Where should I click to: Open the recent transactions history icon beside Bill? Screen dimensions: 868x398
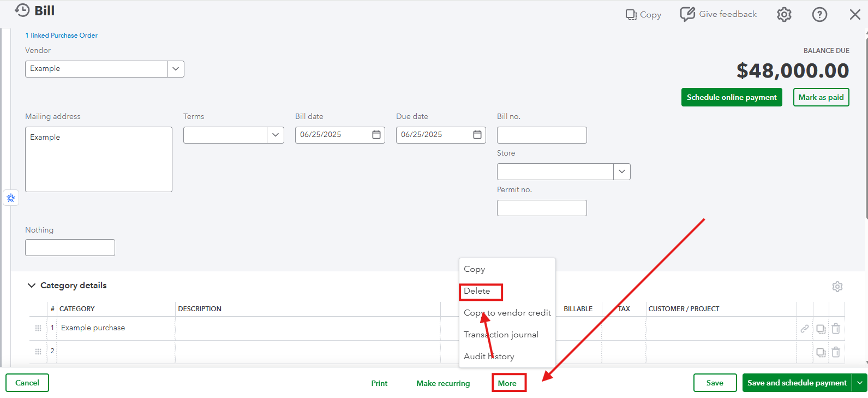(x=22, y=10)
